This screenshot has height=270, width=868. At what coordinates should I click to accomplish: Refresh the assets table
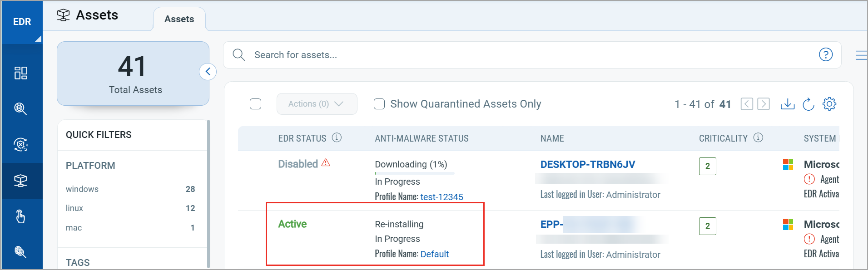(x=808, y=104)
